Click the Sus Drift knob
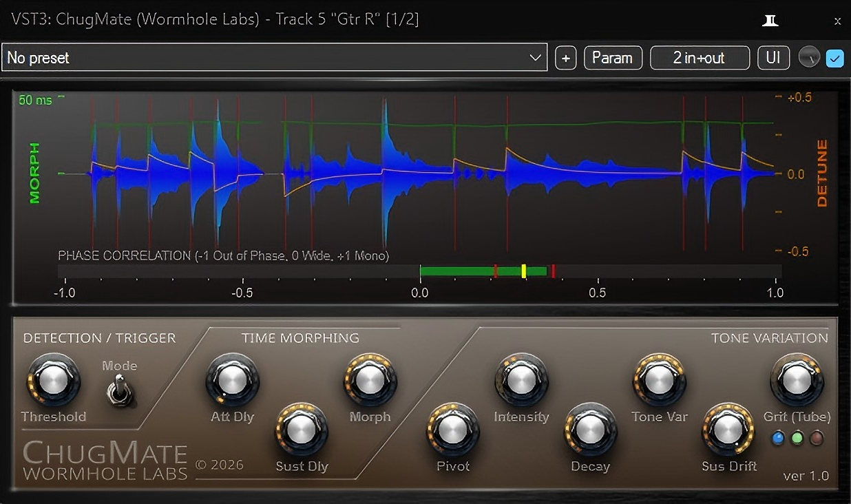The height and width of the screenshot is (504, 851). pyautogui.click(x=728, y=430)
